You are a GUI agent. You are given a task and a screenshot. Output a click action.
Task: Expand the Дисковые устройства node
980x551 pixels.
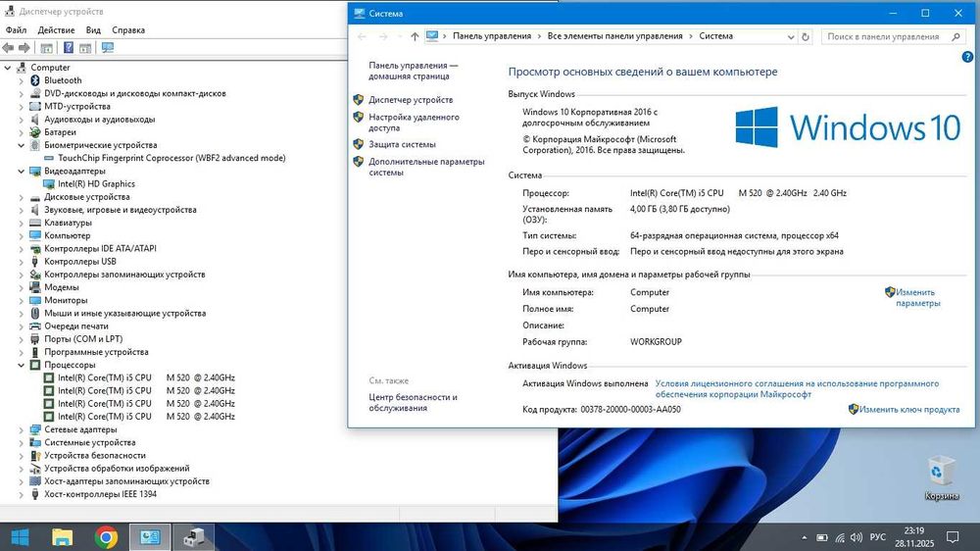22,197
